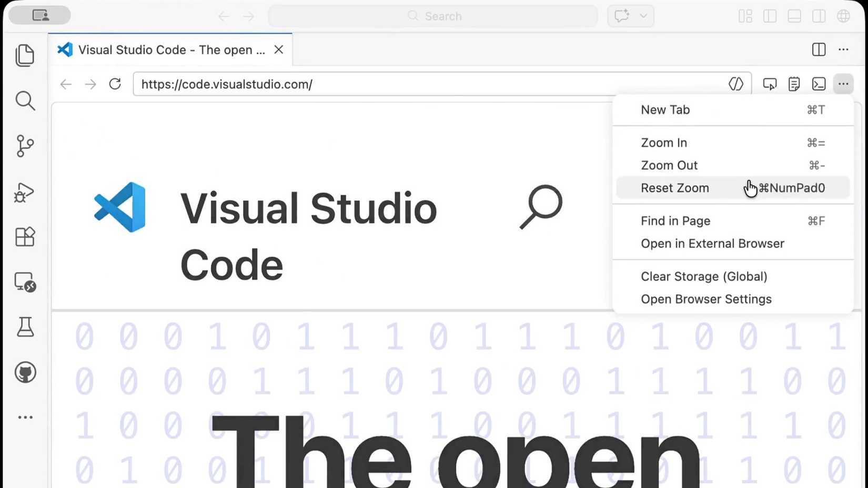Go forward in the integrated browser
Image resolution: width=868 pixels, height=488 pixels.
click(90, 84)
